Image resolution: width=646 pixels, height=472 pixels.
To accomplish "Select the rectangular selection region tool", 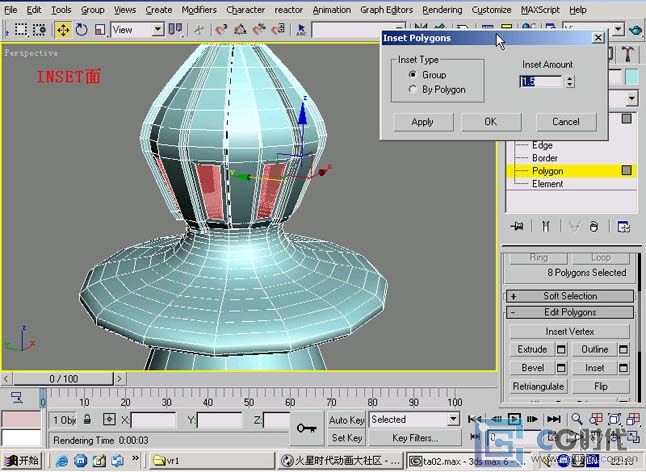I will [x=21, y=30].
